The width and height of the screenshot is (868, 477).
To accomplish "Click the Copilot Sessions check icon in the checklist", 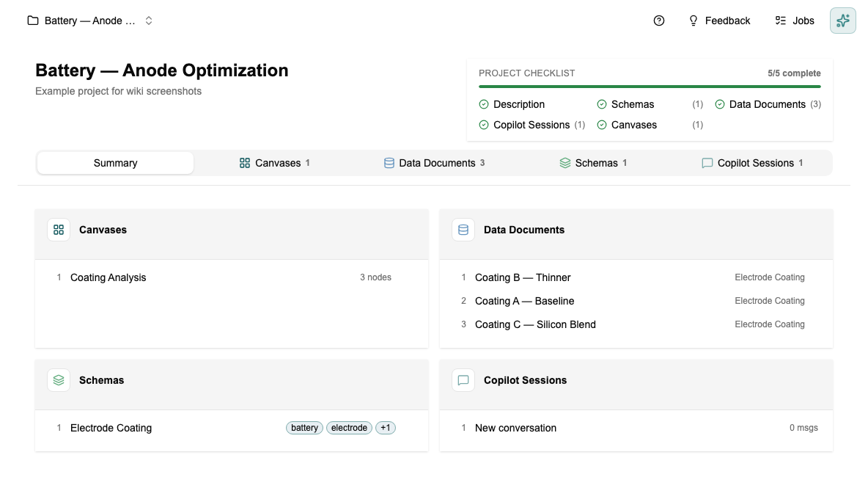I will 484,125.
